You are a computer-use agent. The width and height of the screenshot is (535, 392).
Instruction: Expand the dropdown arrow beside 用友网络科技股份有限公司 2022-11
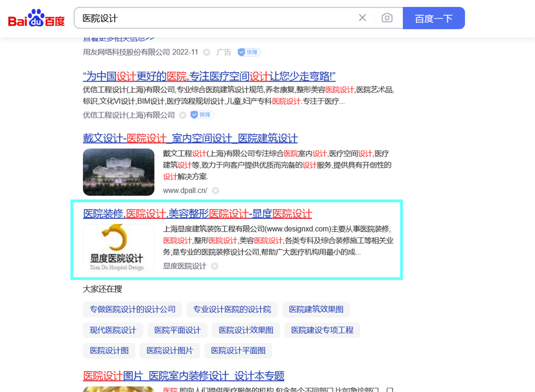click(x=207, y=52)
